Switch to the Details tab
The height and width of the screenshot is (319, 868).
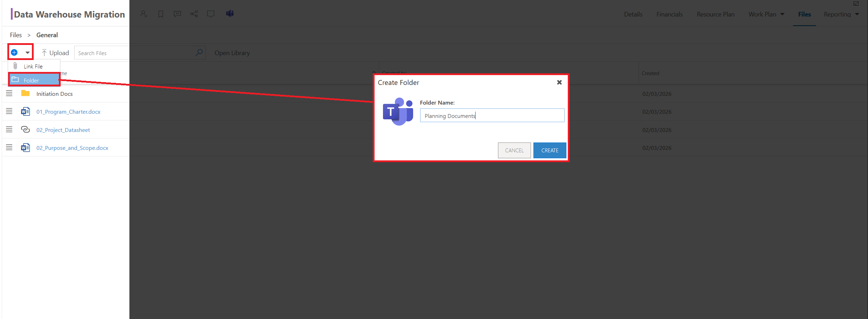633,14
